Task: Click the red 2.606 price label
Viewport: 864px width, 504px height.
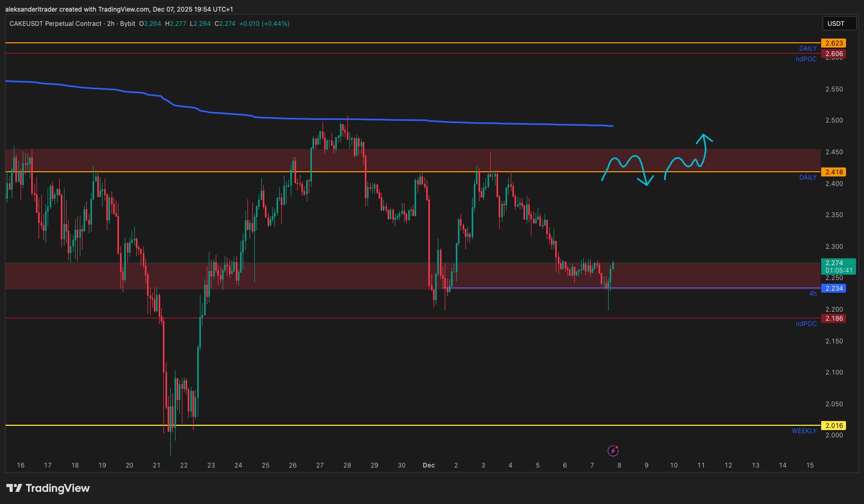Action: [833, 54]
